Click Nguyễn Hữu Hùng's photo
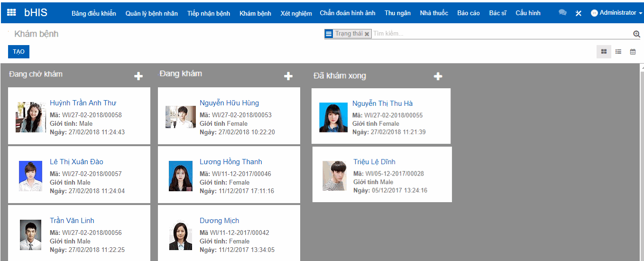Image resolution: width=644 pixels, height=261 pixels. [181, 117]
